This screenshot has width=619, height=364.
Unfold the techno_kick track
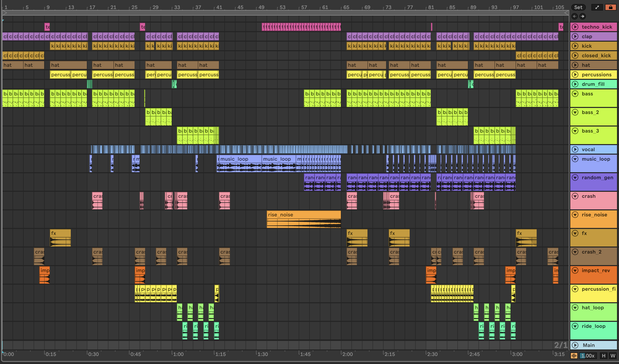575,27
